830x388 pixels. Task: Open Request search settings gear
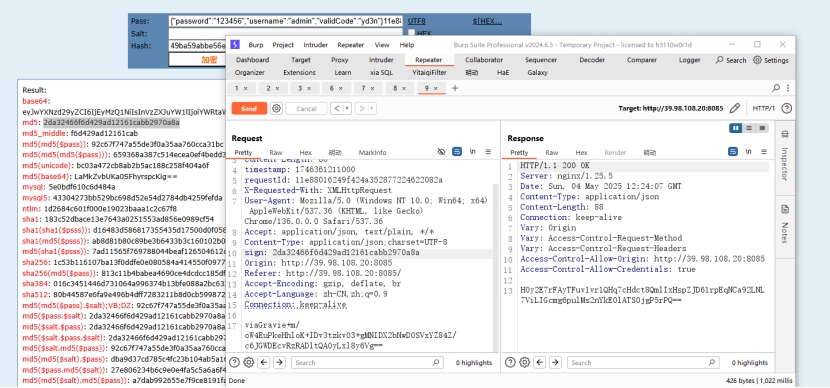[x=249, y=363]
